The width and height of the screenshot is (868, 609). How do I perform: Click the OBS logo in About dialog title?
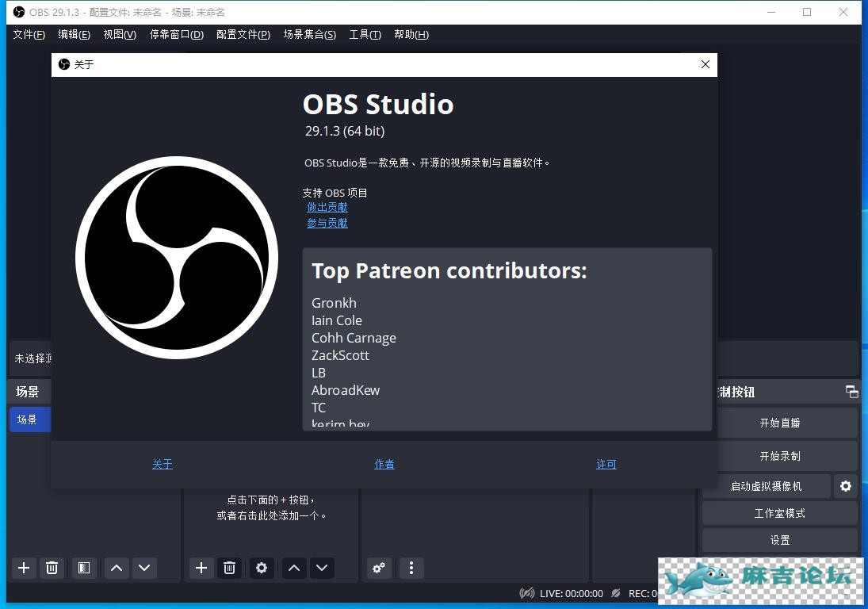[64, 65]
